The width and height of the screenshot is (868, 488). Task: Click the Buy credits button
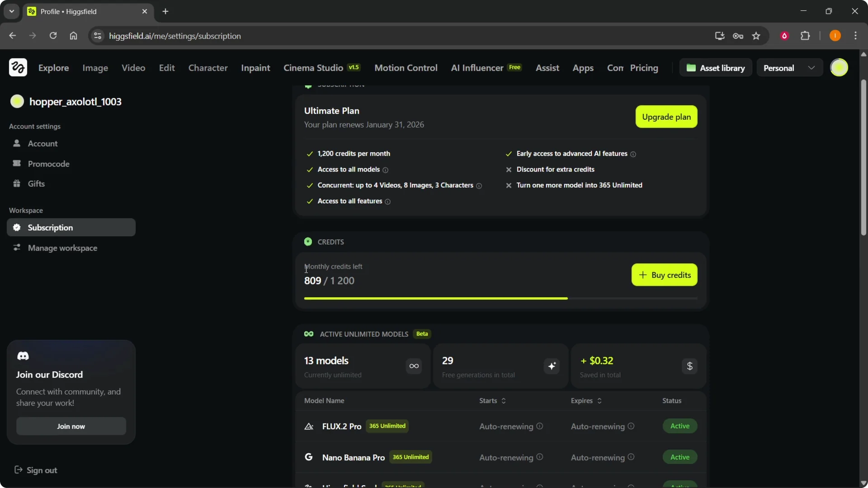[664, 275]
